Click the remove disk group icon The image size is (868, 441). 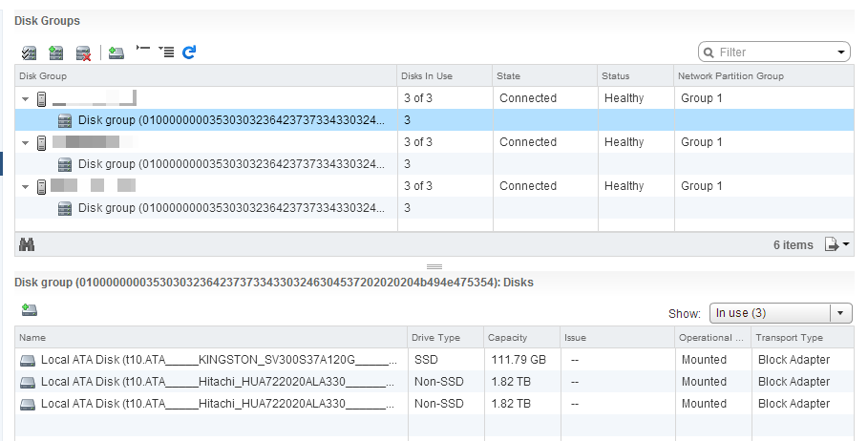point(83,52)
